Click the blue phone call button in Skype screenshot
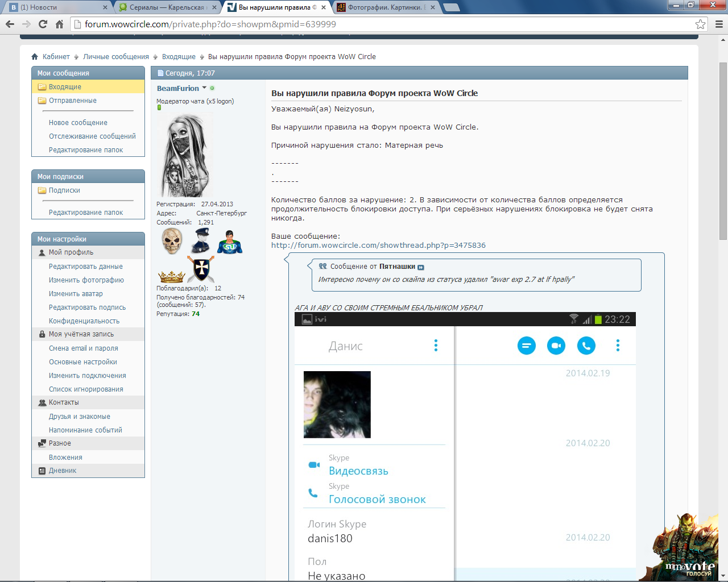Screen dimensions: 728x582 [x=586, y=345]
